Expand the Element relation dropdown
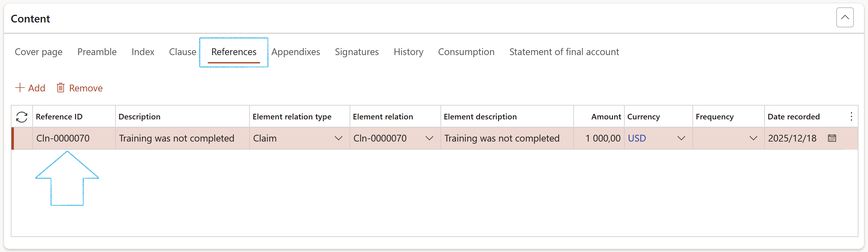868x252 pixels. coord(429,138)
